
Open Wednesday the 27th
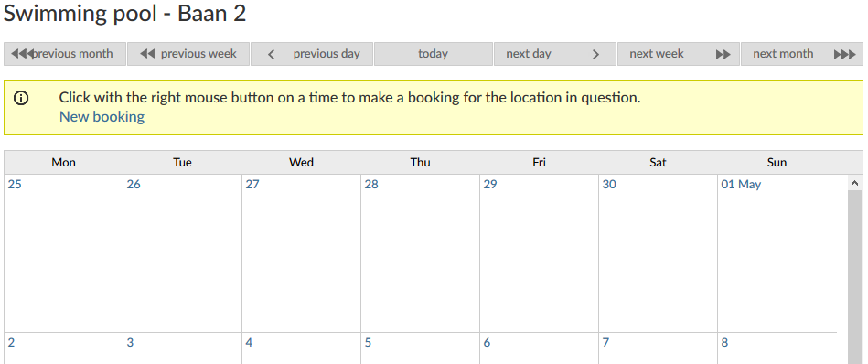[252, 184]
